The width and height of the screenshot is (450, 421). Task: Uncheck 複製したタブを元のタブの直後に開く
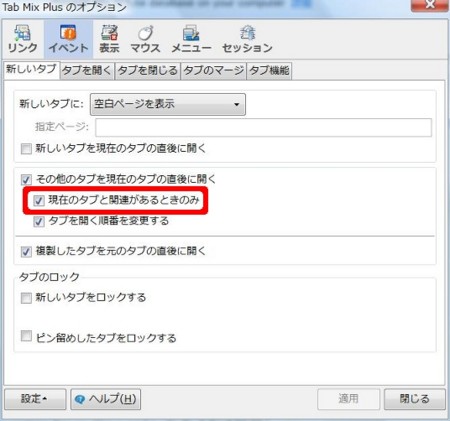click(26, 251)
